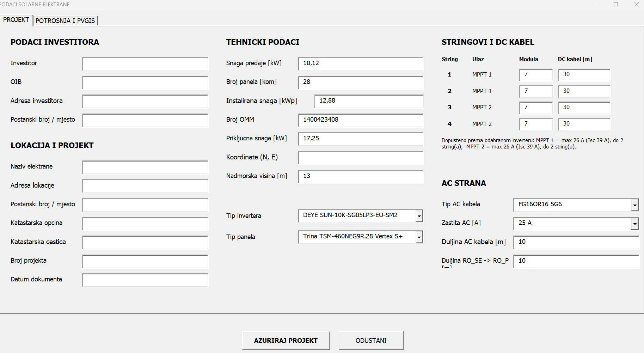Open the Tip AC kabela dropdown arrow

click(635, 205)
